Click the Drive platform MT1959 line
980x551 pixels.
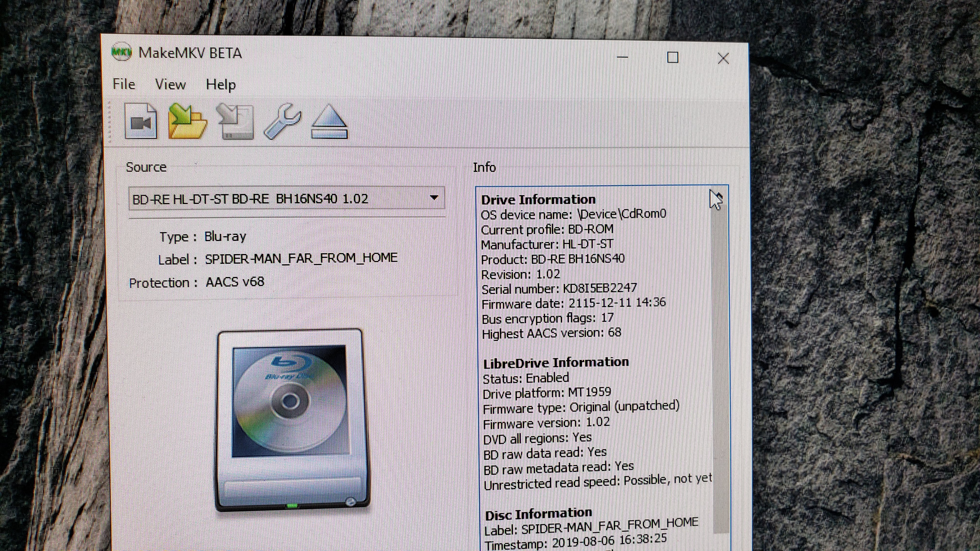547,393
